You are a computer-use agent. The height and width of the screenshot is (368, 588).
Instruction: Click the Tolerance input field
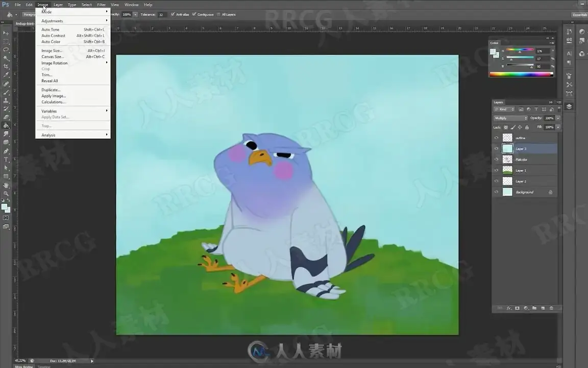click(x=162, y=15)
